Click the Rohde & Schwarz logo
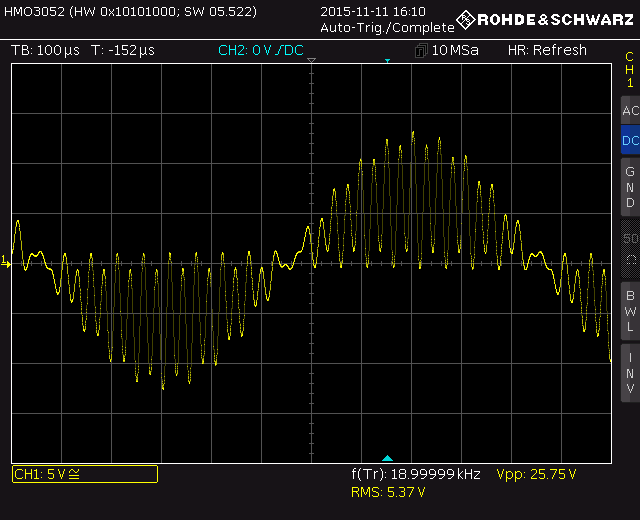The image size is (640, 520). [544, 19]
